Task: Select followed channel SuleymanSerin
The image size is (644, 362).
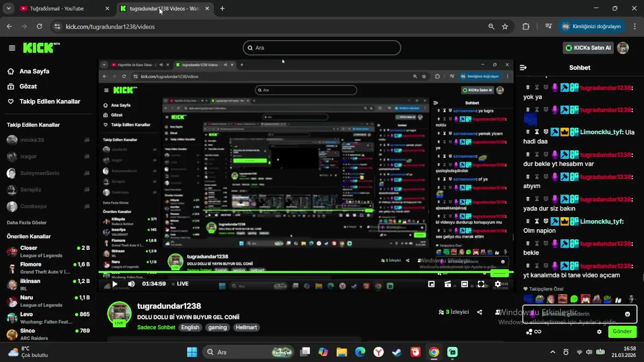Action: [x=48, y=173]
